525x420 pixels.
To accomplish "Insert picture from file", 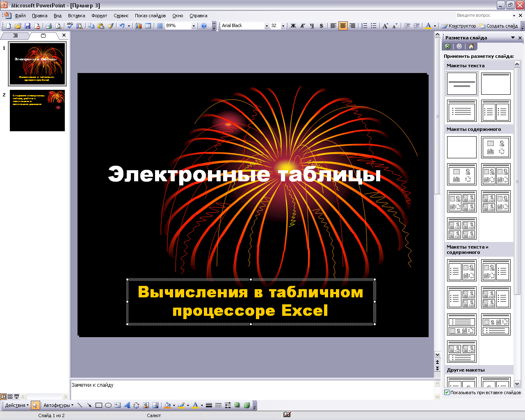I will [x=155, y=405].
